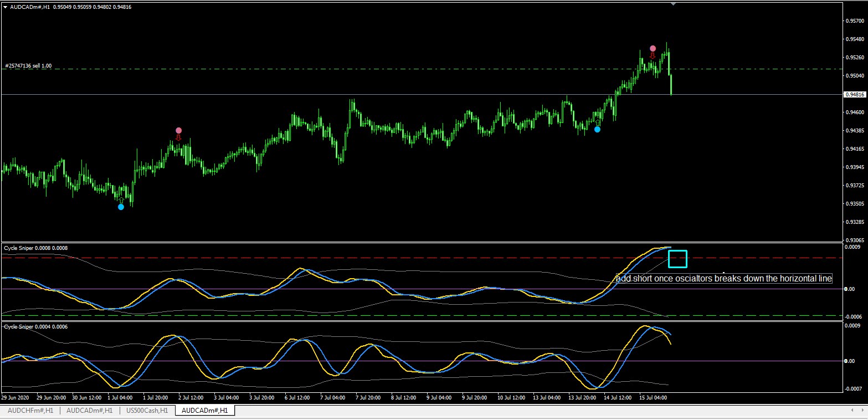
Task: Switch to the inactive AUDCADm#,H1 chart tab
Action: pyautogui.click(x=89, y=411)
